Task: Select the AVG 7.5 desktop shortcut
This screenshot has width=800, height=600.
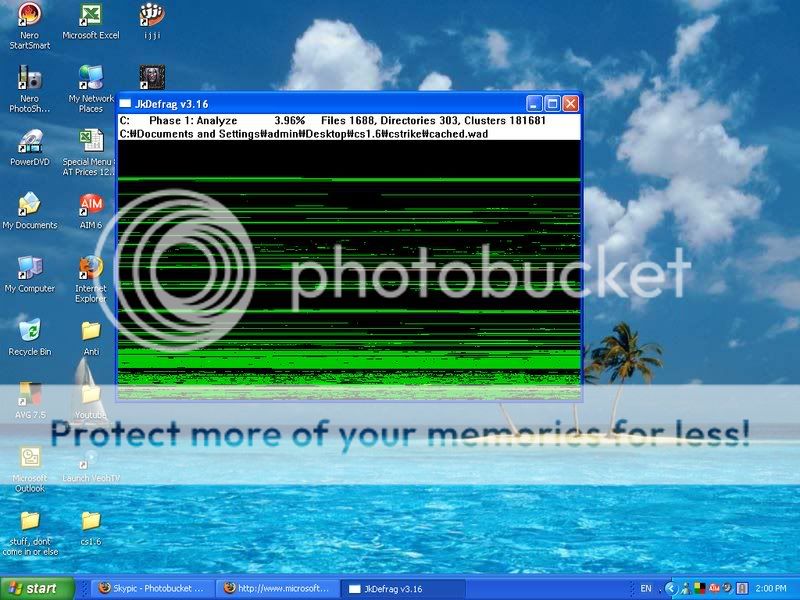Action: pos(30,401)
